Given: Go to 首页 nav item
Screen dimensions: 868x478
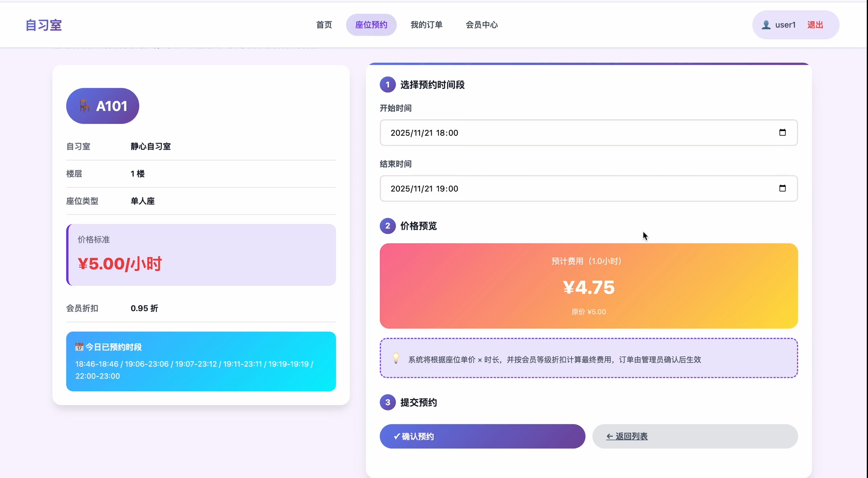Looking at the screenshot, I should pyautogui.click(x=324, y=25).
